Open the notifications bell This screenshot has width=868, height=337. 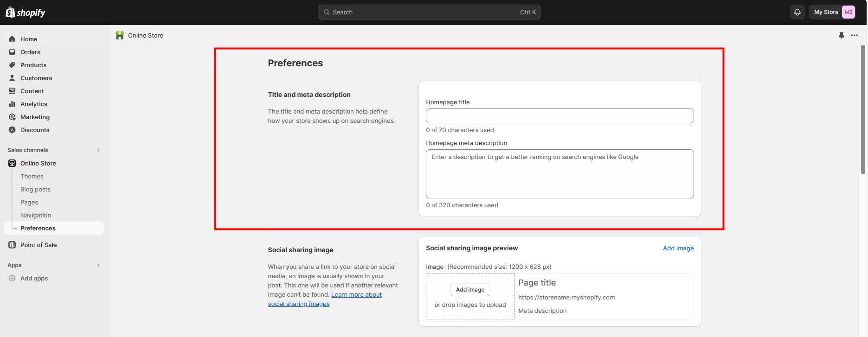tap(797, 12)
